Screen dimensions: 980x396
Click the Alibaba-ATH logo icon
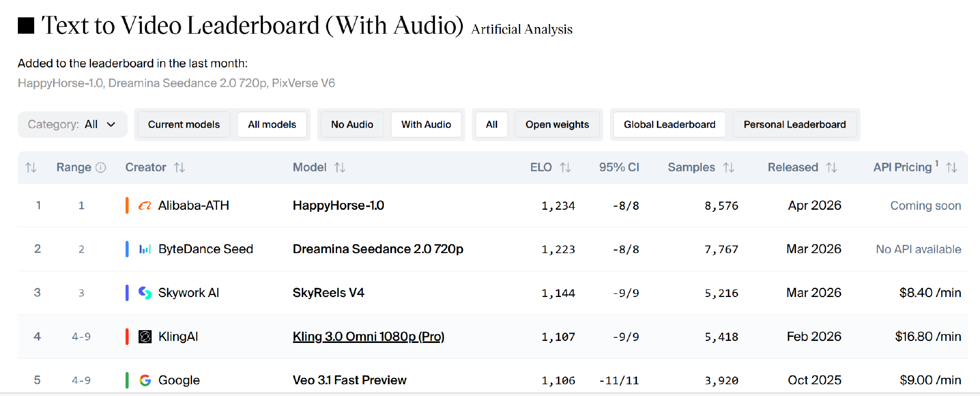(x=145, y=206)
